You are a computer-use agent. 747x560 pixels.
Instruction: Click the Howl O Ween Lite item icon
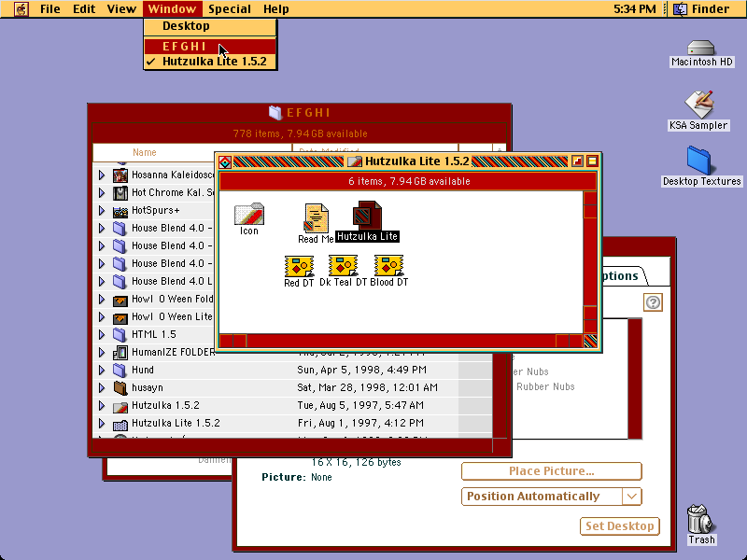click(x=120, y=316)
